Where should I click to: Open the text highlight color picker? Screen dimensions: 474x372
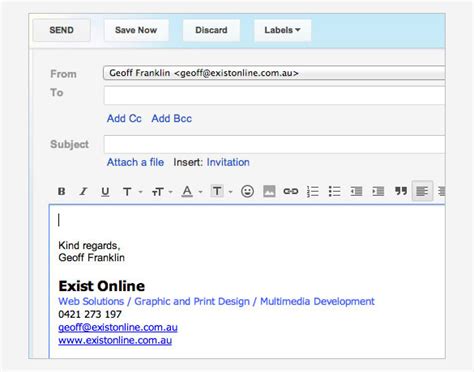click(x=217, y=191)
